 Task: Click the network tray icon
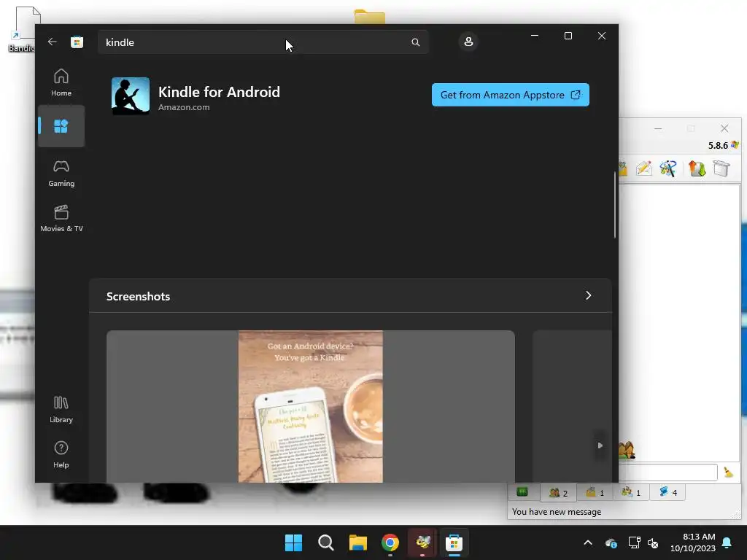(634, 542)
